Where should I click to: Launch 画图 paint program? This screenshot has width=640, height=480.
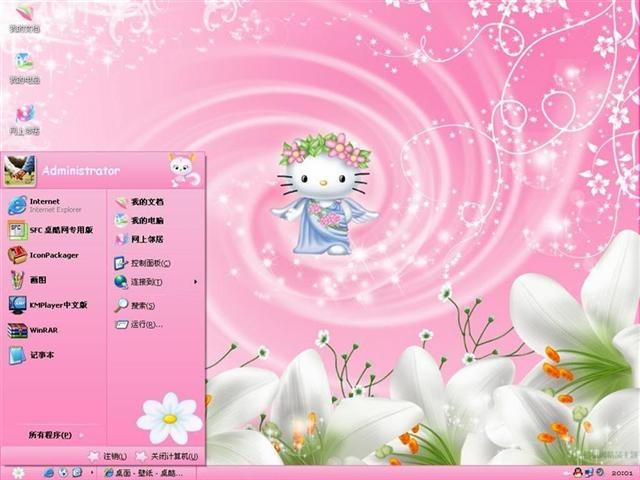click(x=28, y=280)
